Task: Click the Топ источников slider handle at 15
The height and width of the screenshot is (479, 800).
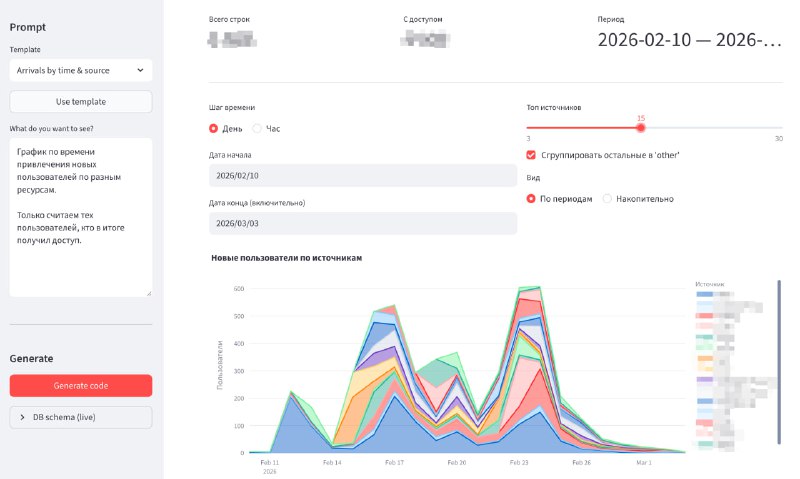Action: [640, 127]
